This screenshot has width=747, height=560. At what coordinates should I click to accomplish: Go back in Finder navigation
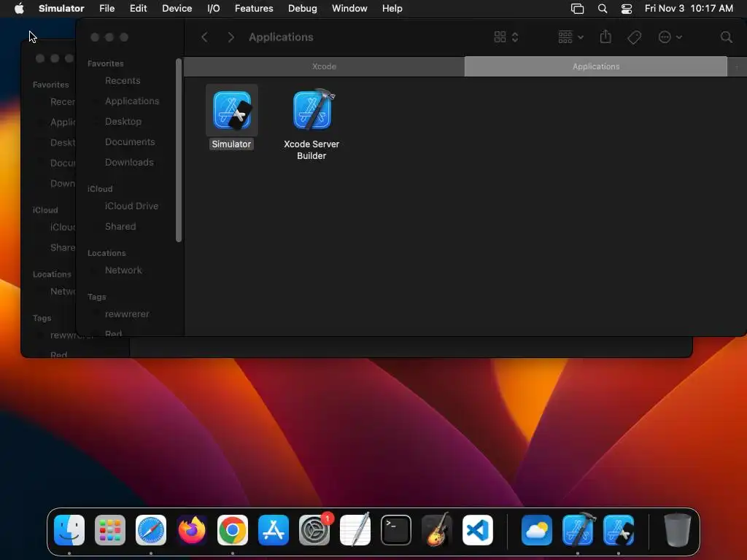tap(204, 37)
